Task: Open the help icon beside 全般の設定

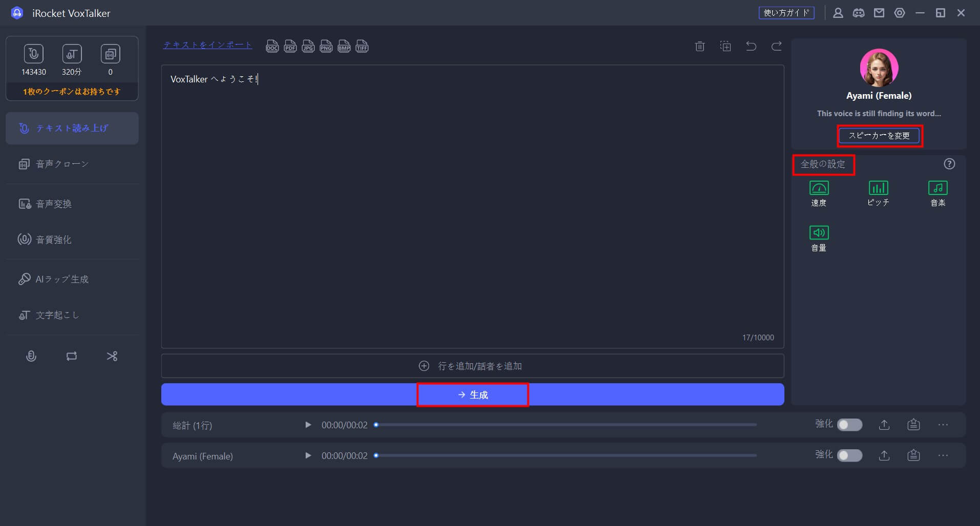Action: coord(949,164)
